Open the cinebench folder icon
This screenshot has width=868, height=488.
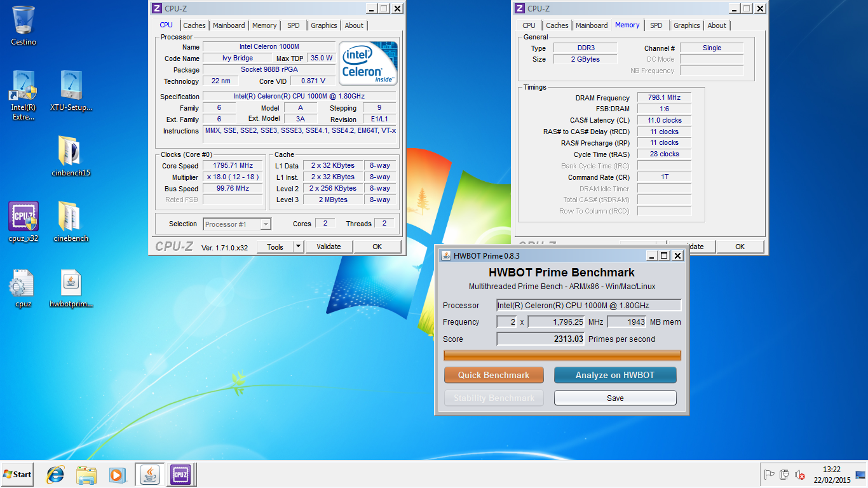click(71, 222)
